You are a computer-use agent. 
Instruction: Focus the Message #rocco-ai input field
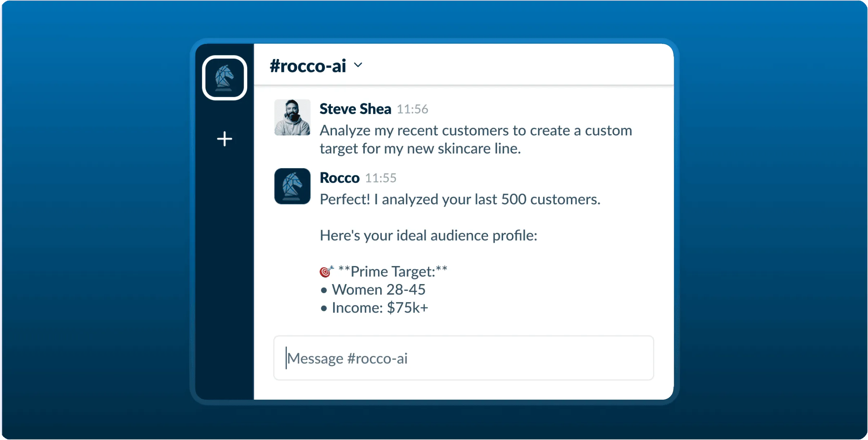pyautogui.click(x=463, y=358)
